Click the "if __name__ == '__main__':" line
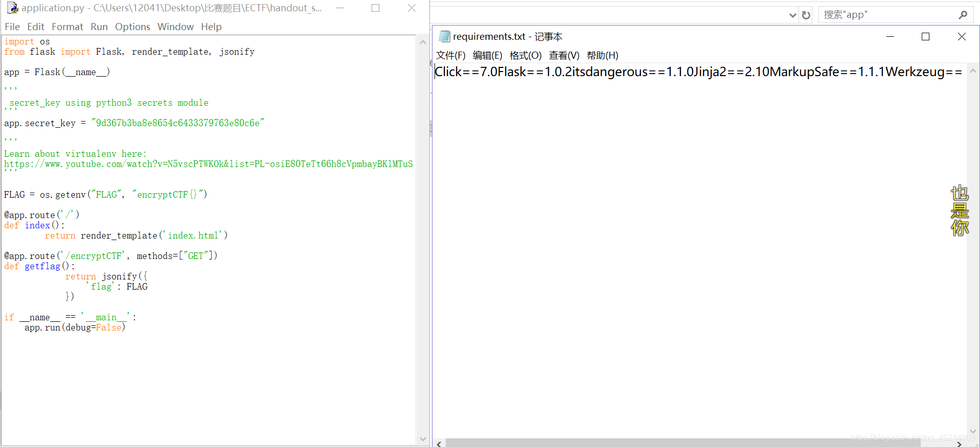The width and height of the screenshot is (980, 447). coord(70,317)
